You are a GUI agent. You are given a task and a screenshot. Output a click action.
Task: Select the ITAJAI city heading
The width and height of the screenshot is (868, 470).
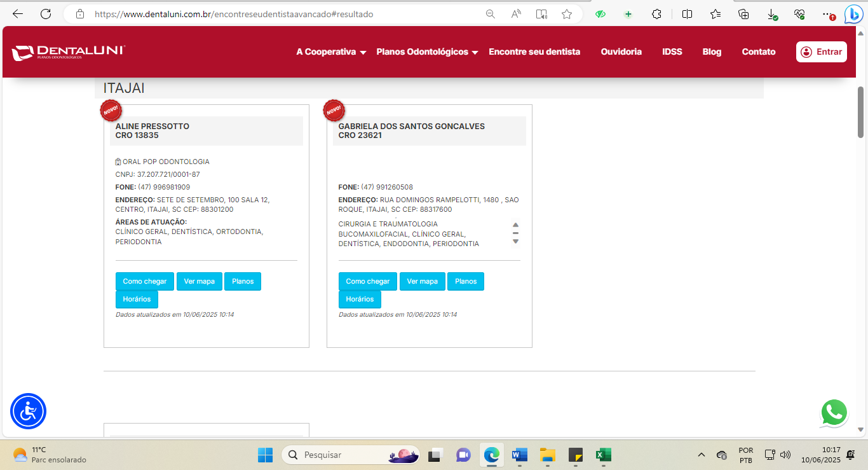click(124, 88)
